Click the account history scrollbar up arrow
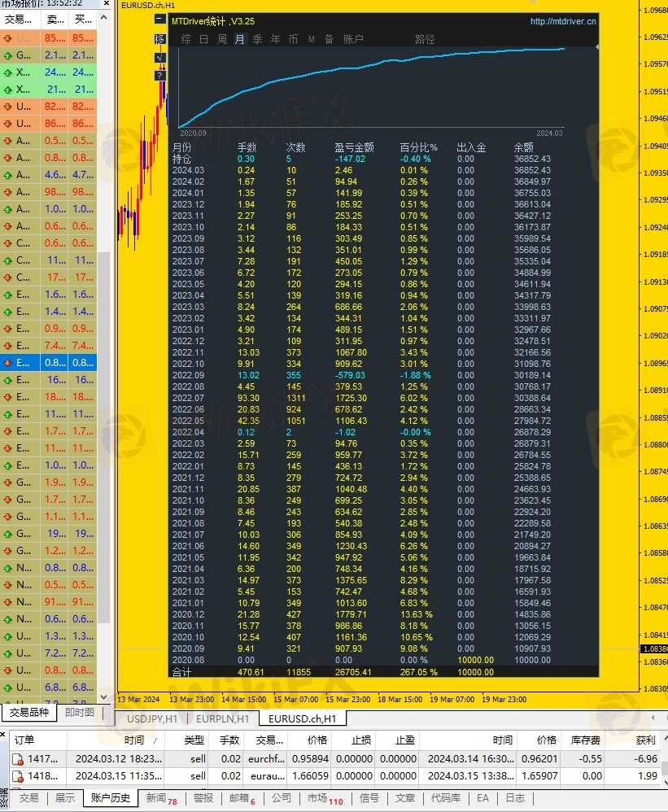The height and width of the screenshot is (812, 668). [665, 738]
